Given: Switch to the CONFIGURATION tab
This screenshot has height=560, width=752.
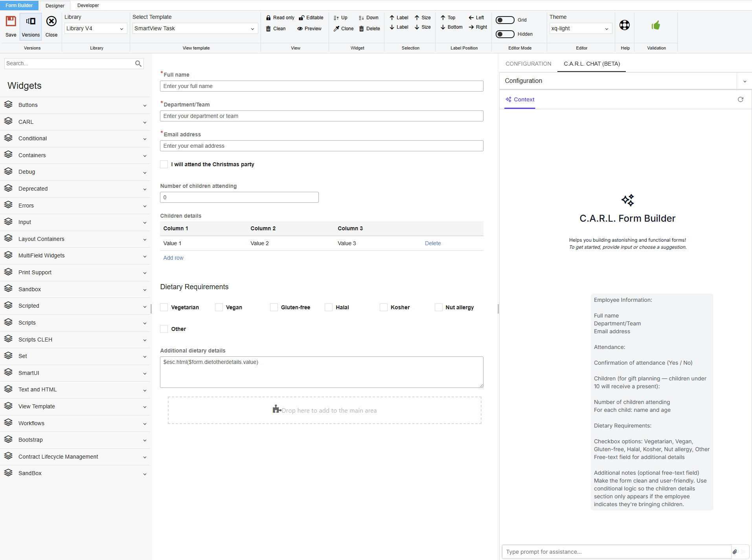Looking at the screenshot, I should 528,64.
